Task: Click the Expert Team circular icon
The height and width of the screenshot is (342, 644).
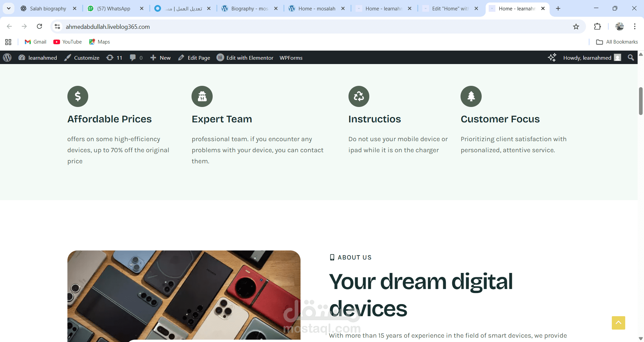Action: point(202,97)
